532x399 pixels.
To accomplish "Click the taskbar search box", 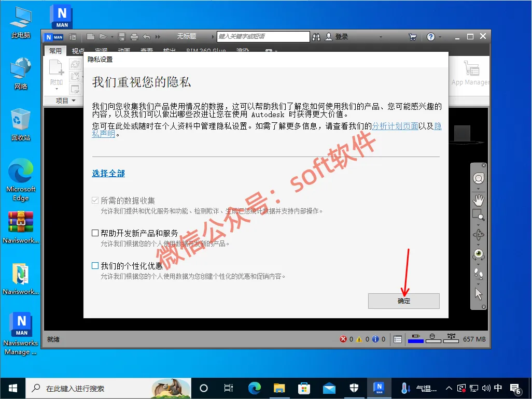I will (x=108, y=388).
